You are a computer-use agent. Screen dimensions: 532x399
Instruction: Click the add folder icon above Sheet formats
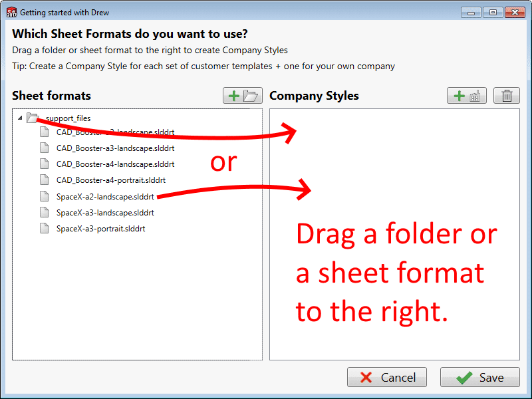pos(242,95)
